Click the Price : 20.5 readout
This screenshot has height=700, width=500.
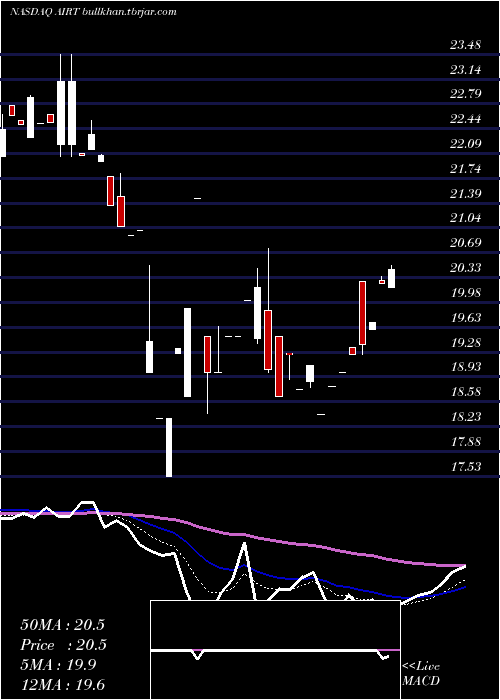pos(62,645)
